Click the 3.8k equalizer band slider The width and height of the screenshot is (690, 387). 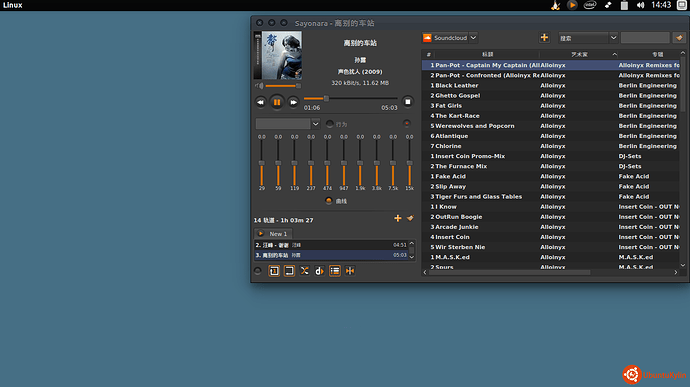(x=377, y=163)
